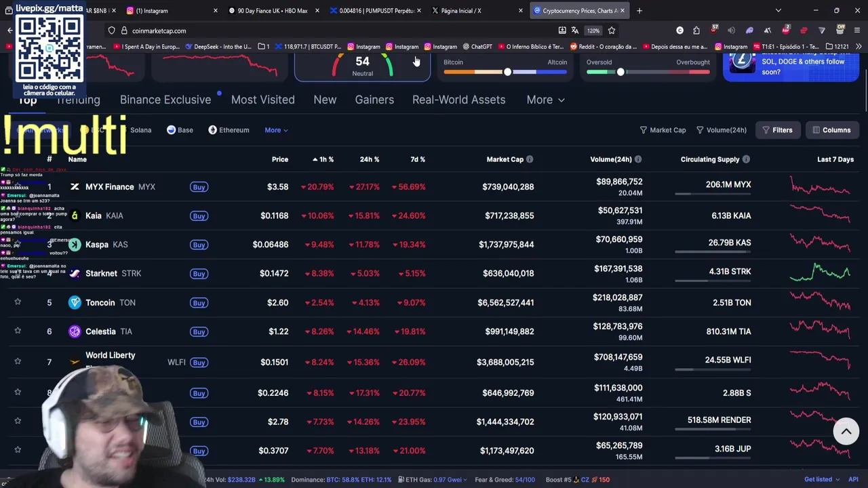Star Celestia to add to watchlist
The image size is (868, 488).
coord(18,331)
